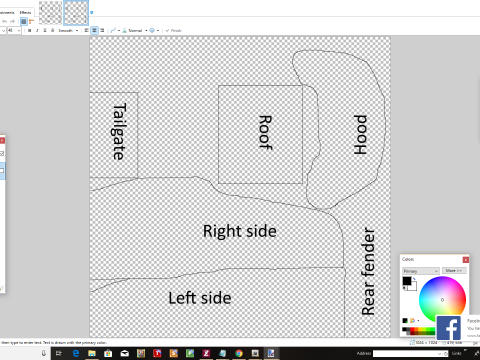
Task: Open the Primary color selector dropdown
Action: tap(421, 271)
